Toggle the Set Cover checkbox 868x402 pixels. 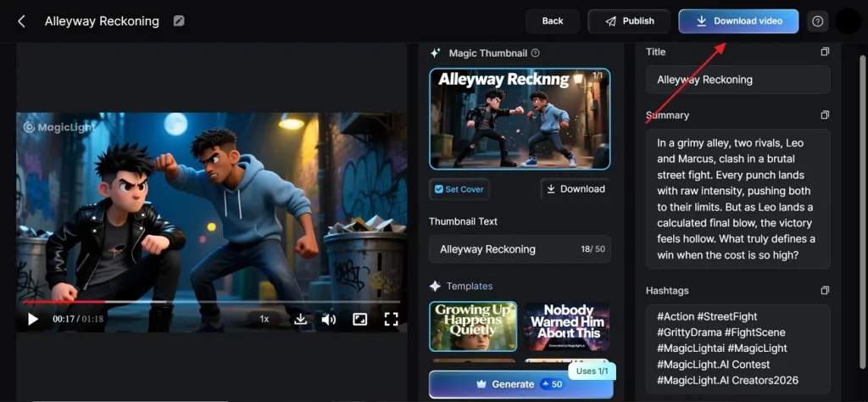coord(439,189)
